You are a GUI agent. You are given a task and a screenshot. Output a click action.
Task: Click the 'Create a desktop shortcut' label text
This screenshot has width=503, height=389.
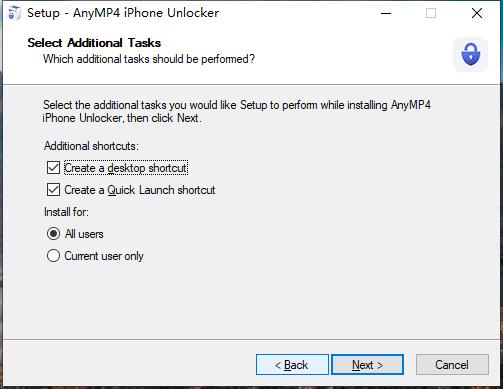[126, 168]
